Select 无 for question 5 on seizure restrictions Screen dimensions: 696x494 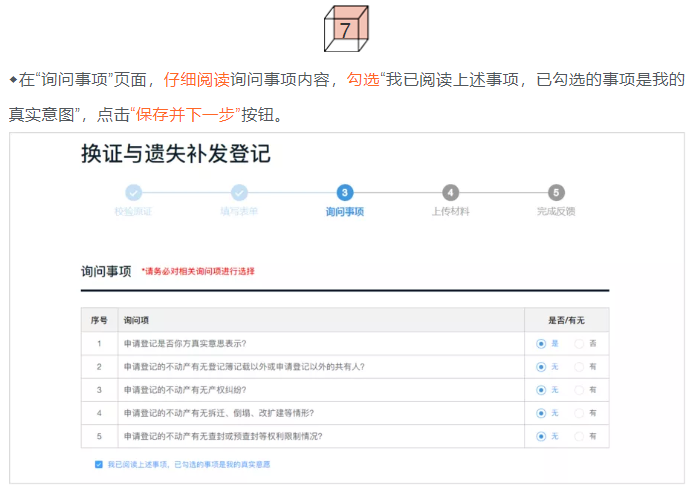click(541, 436)
